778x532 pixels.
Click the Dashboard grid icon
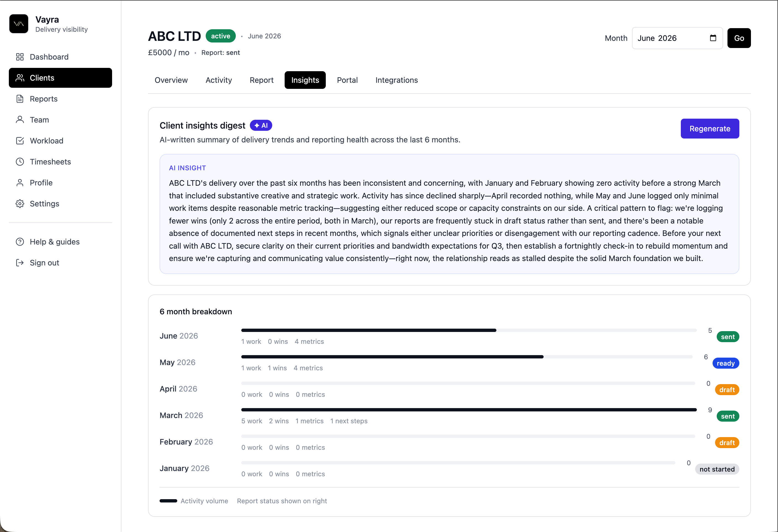tap(20, 57)
